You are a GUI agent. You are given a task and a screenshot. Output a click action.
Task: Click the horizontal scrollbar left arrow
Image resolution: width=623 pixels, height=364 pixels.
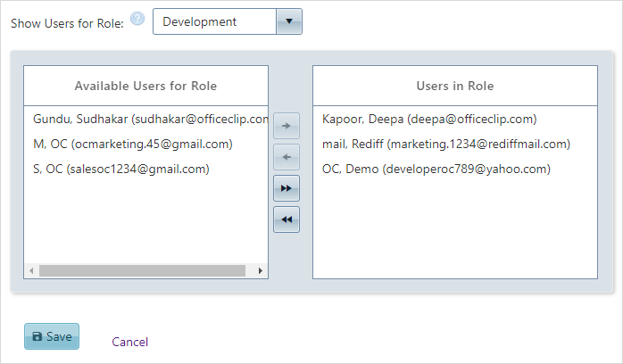[31, 270]
